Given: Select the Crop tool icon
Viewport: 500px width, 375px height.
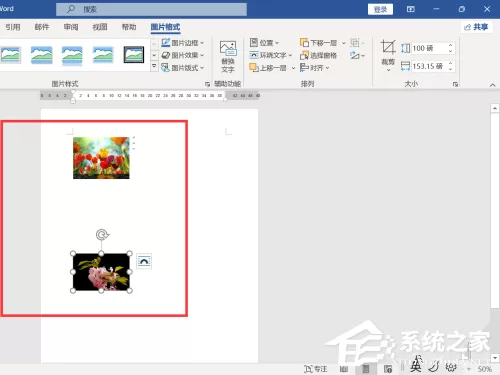Looking at the screenshot, I should click(x=388, y=47).
